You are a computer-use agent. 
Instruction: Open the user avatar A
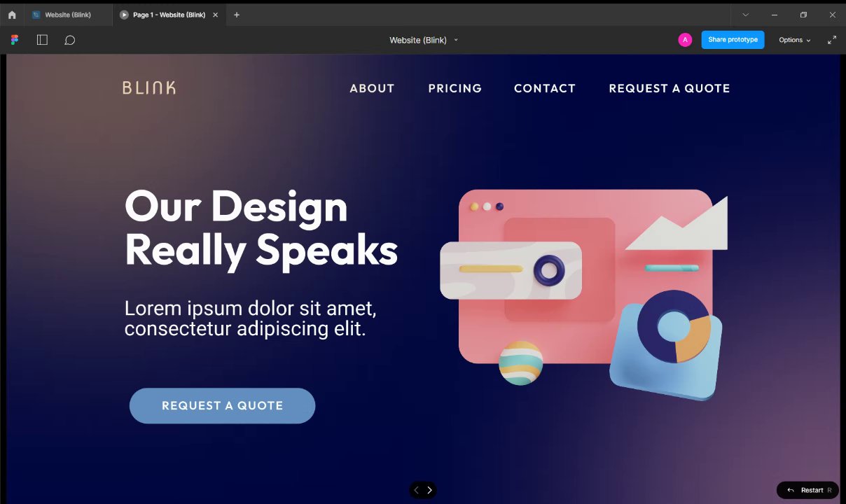point(685,40)
